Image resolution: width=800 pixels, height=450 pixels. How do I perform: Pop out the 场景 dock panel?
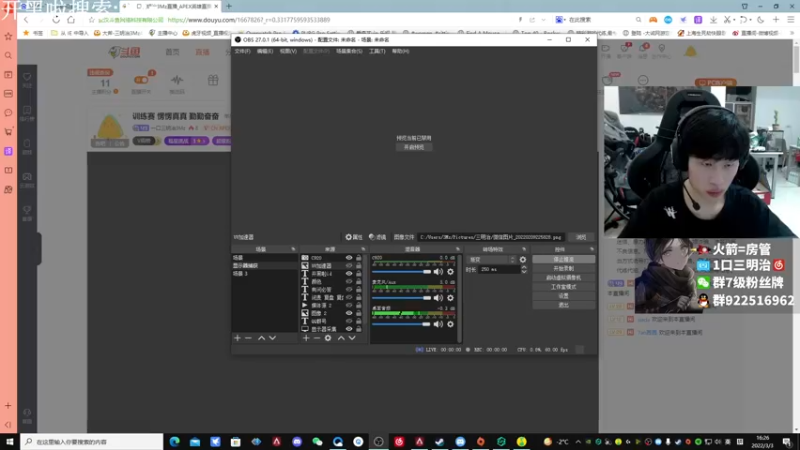click(x=293, y=249)
